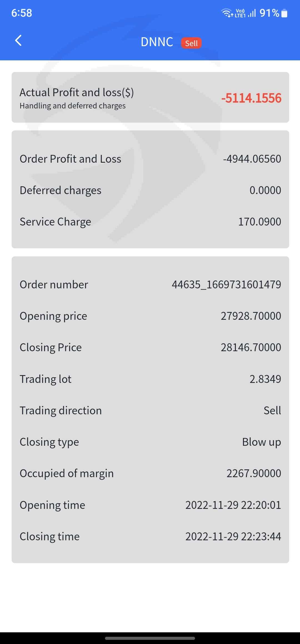
Task: Tap the Occupied of margin value
Action: point(254,473)
